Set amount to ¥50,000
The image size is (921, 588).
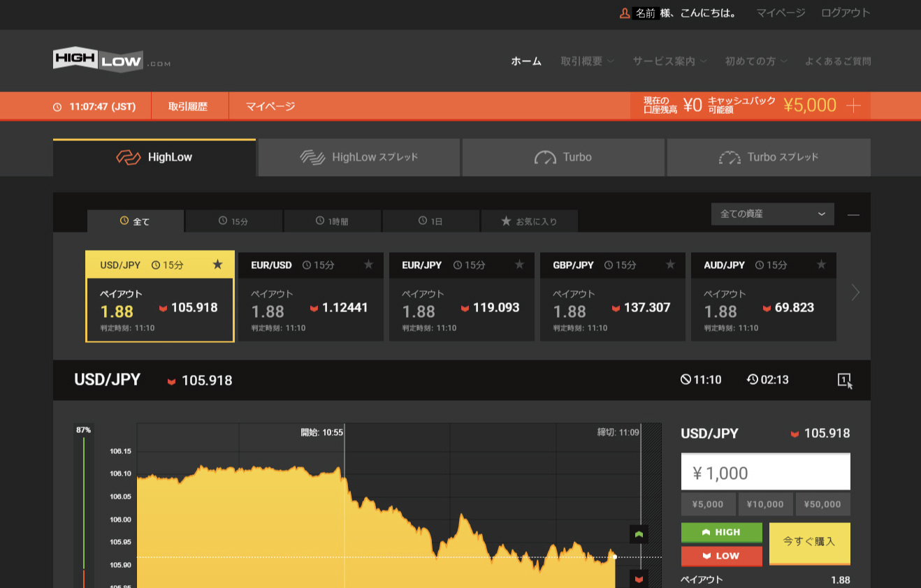point(823,504)
